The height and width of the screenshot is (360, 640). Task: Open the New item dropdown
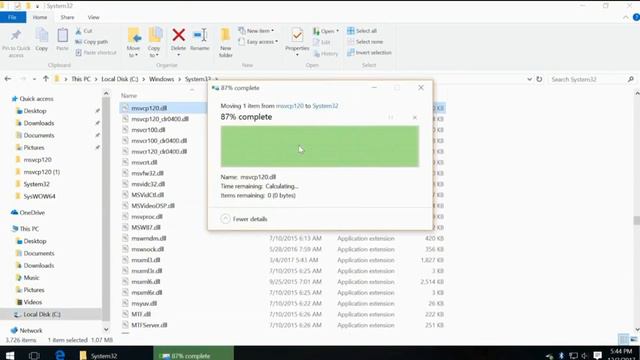(x=256, y=31)
